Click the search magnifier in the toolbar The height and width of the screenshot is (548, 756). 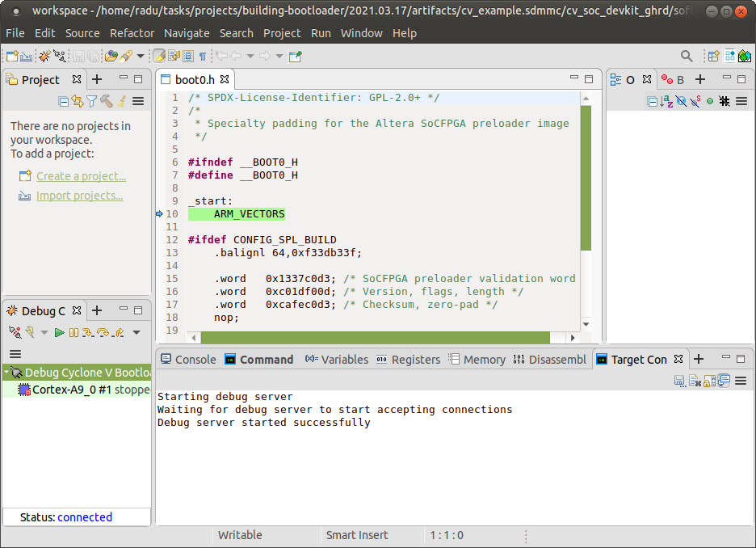[x=686, y=56]
